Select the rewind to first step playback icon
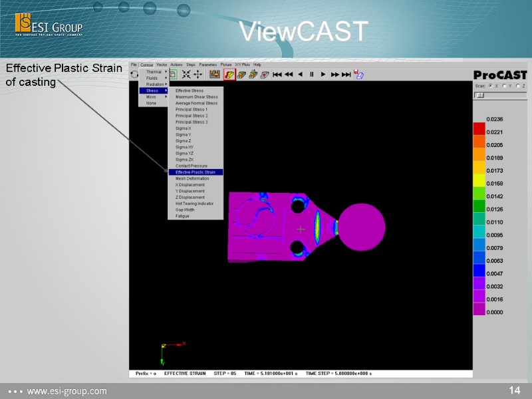Screen dimensions: 532x399 pyautogui.click(x=277, y=74)
